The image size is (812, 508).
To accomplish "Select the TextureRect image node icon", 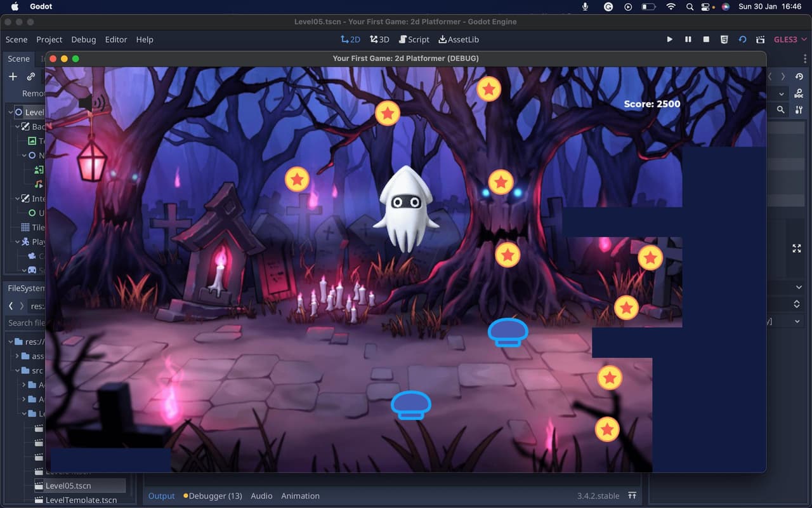I will (32, 141).
